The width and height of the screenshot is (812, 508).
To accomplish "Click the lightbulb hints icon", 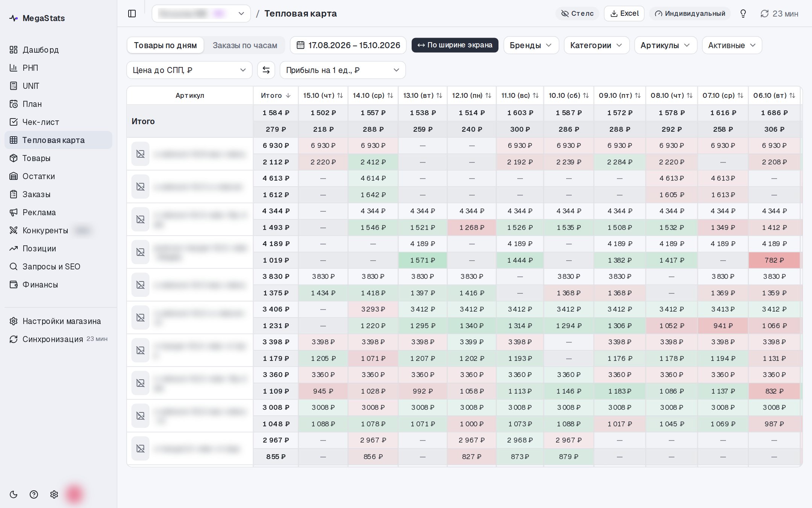I will coord(743,14).
